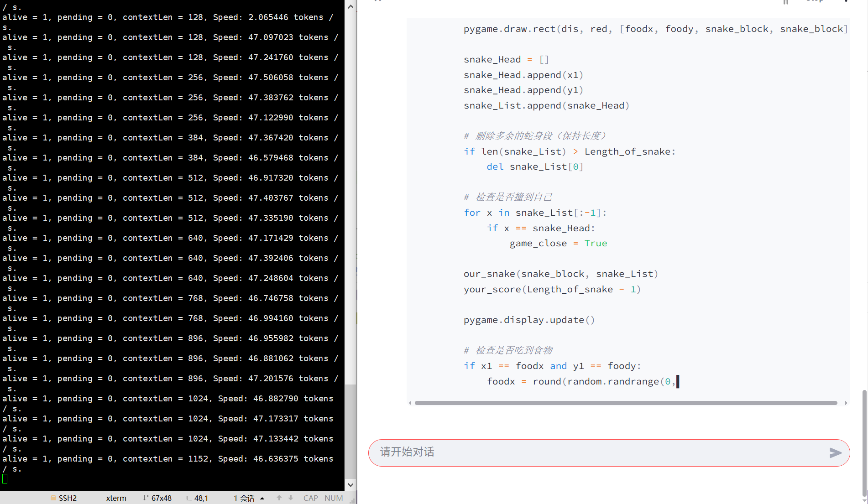Click the status bar up arrow icon
This screenshot has height=504, width=868.
(x=279, y=498)
